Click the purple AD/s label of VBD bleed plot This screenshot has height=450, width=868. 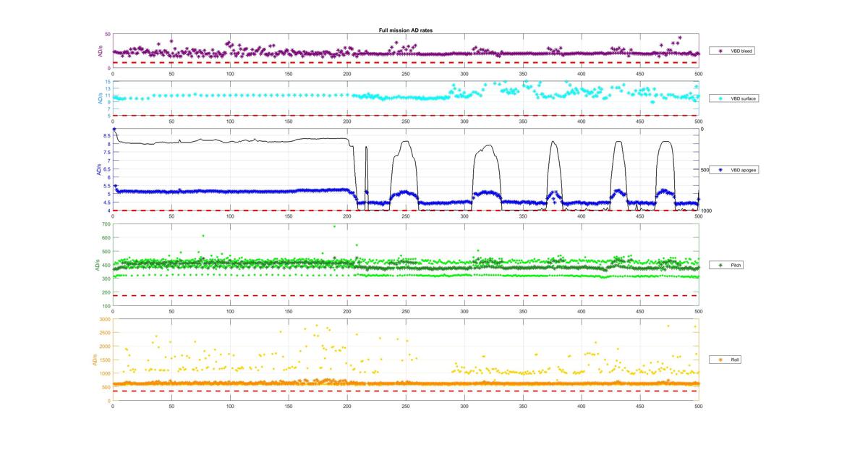tap(100, 51)
